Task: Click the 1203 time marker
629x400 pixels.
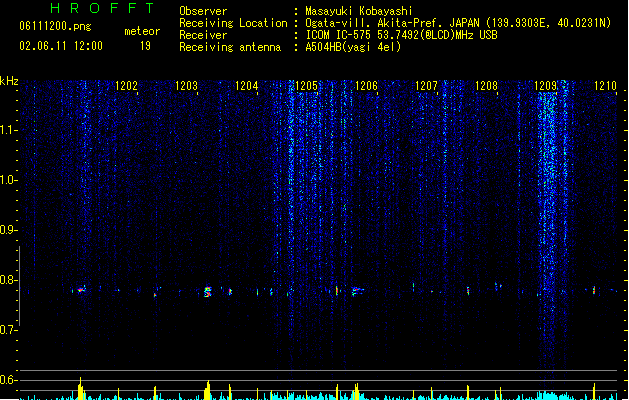Action: (187, 86)
